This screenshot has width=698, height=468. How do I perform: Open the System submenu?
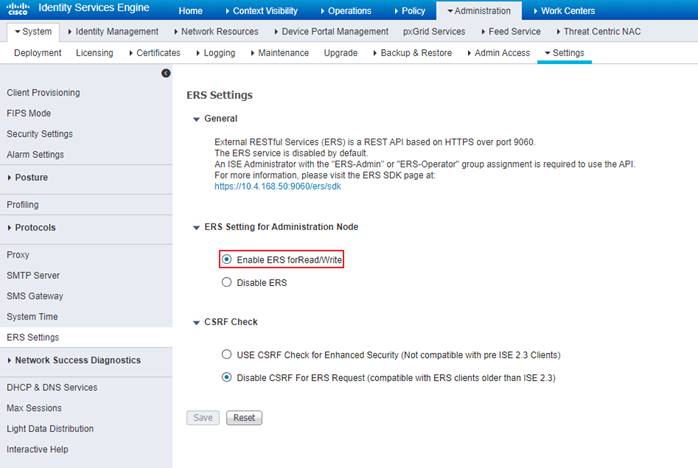coord(33,32)
